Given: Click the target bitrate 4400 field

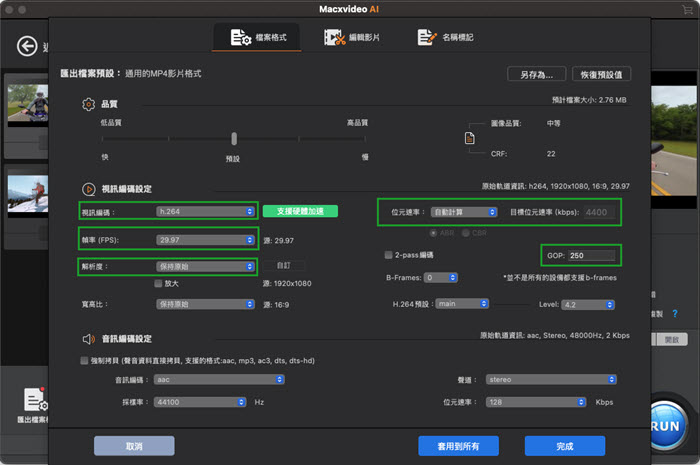Looking at the screenshot, I should coord(599,212).
